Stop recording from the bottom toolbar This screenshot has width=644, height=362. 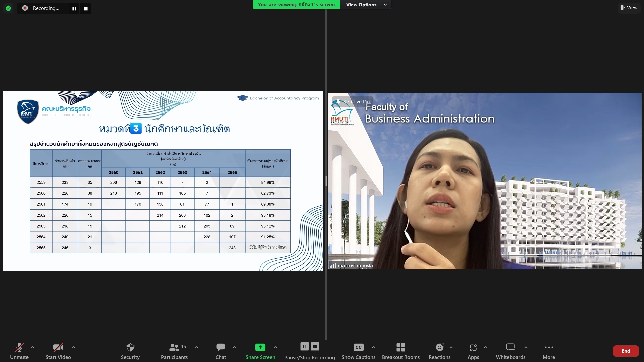click(315, 346)
